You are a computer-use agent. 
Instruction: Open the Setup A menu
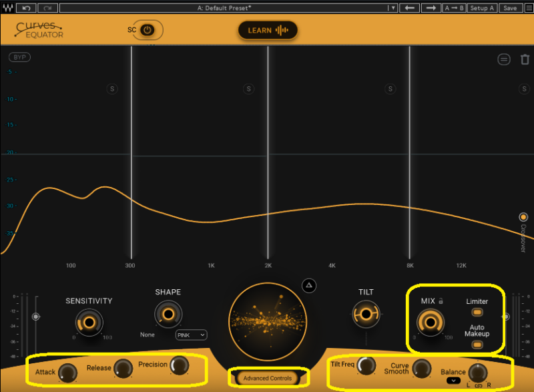point(482,8)
